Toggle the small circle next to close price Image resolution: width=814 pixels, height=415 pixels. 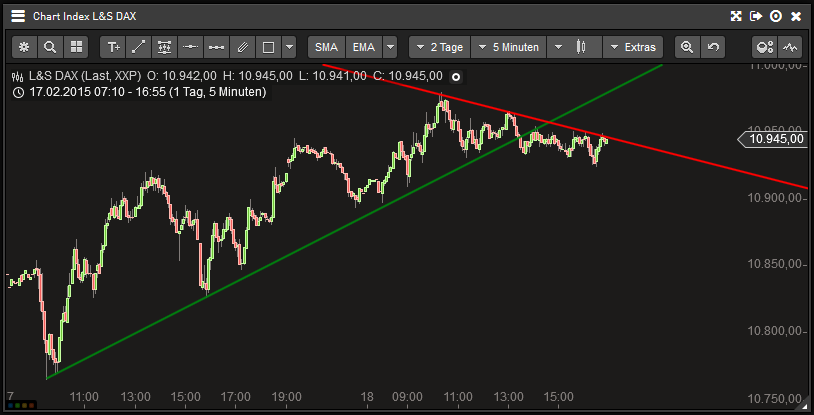click(x=456, y=76)
